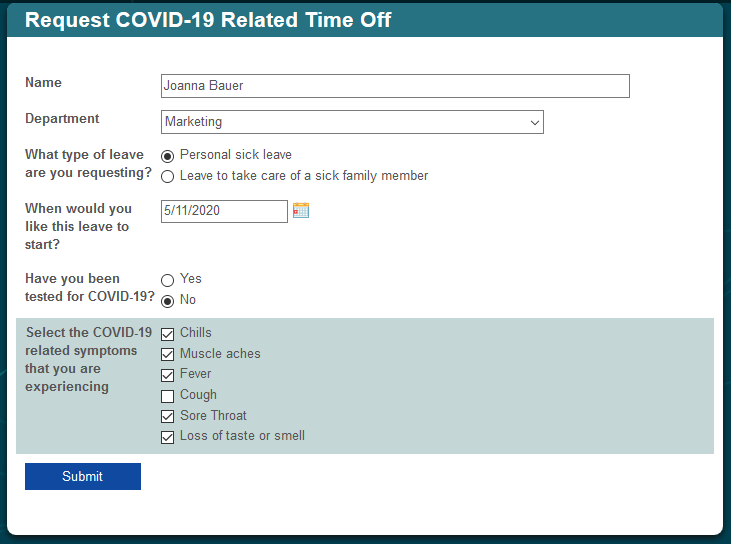This screenshot has width=731, height=544.
Task: Click the Submit button
Action: point(83,476)
